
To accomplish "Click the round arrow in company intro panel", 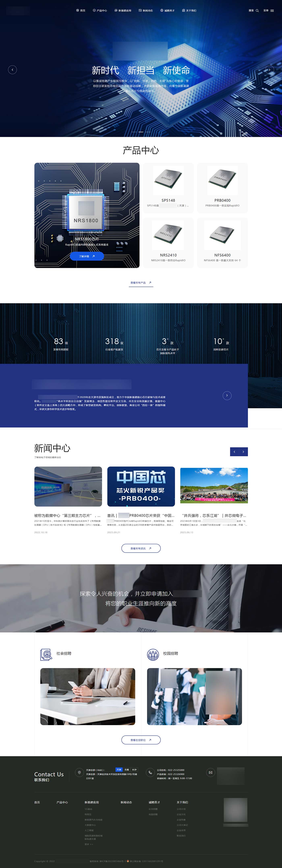I will click(227, 395).
